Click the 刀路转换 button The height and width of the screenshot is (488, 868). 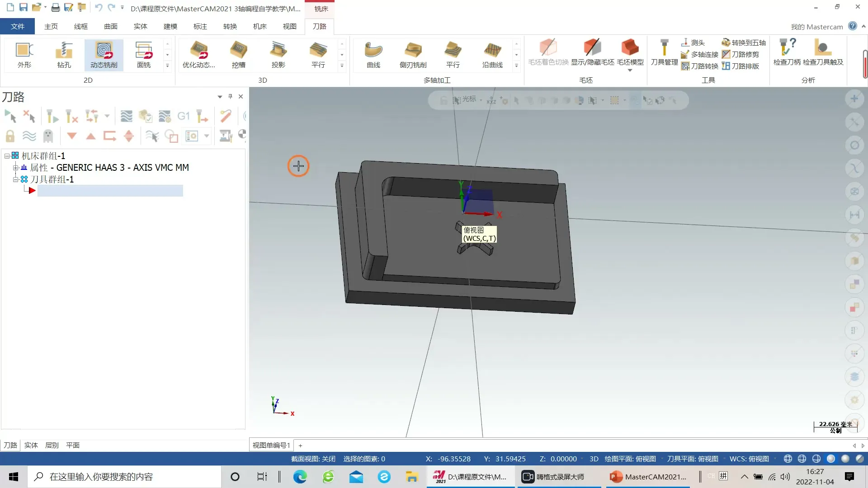tap(700, 66)
